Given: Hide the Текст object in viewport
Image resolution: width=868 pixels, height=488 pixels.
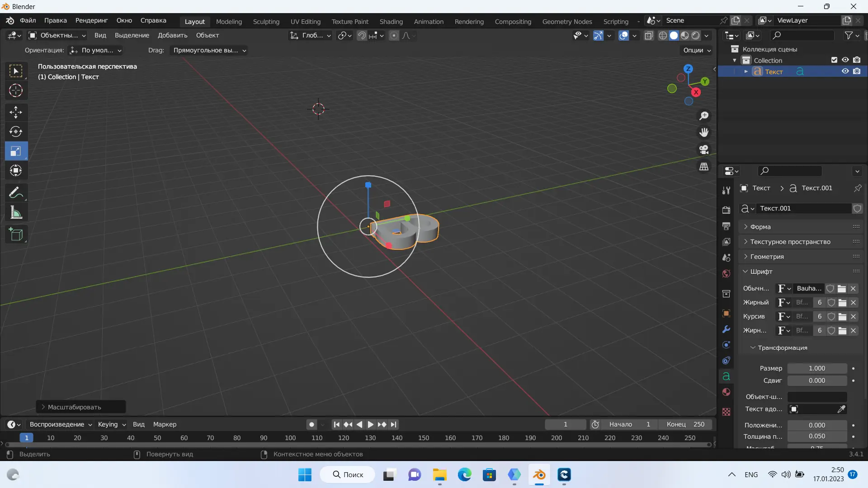Looking at the screenshot, I should pos(845,71).
